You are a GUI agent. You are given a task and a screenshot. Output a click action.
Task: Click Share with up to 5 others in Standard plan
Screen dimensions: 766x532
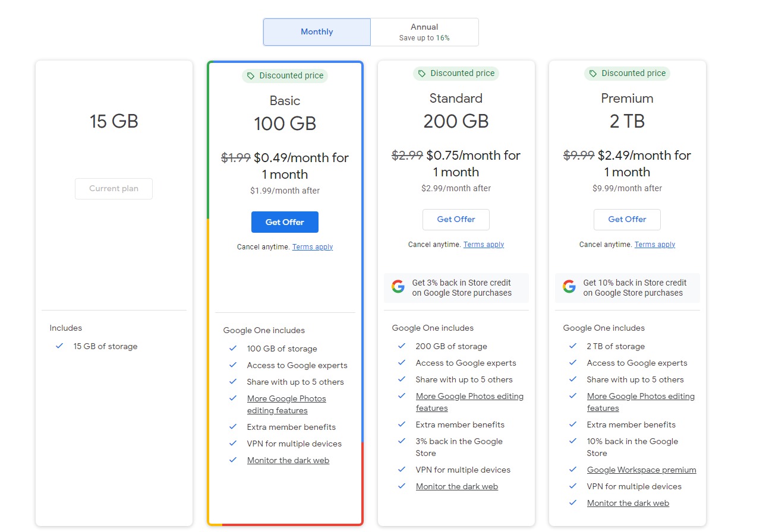click(x=464, y=379)
